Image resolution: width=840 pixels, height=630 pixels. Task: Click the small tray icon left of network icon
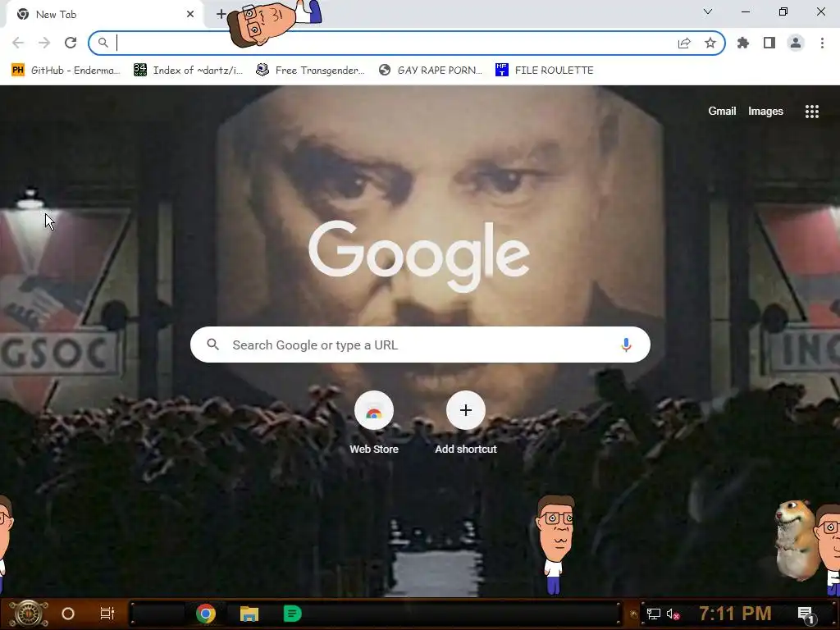pos(634,614)
